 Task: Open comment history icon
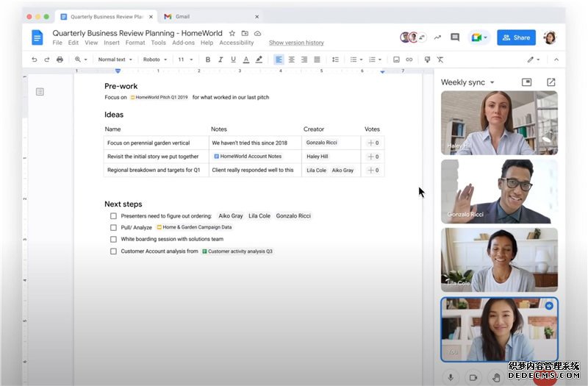click(455, 37)
